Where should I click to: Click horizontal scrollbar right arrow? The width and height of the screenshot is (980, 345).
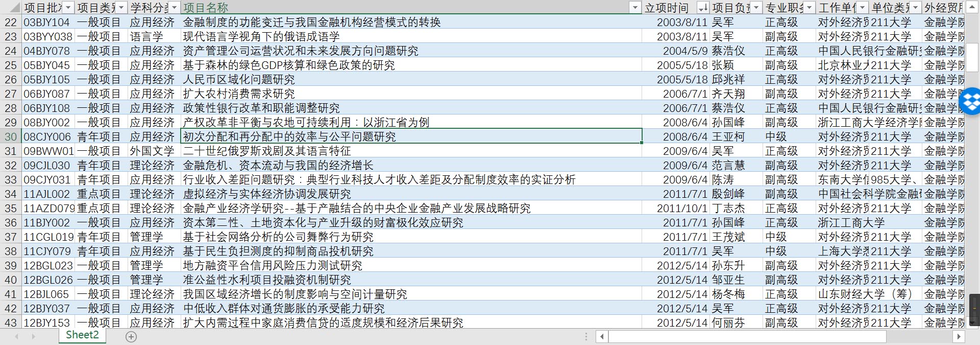tap(959, 336)
